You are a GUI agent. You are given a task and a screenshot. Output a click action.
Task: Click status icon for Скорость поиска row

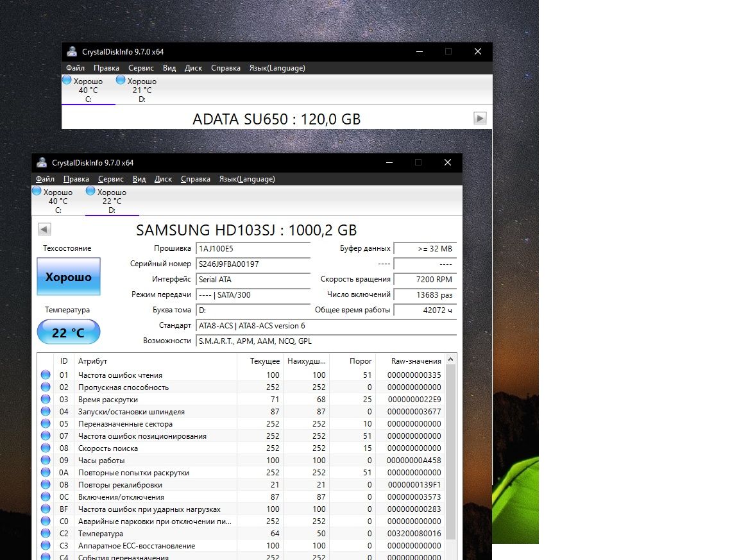(x=46, y=448)
